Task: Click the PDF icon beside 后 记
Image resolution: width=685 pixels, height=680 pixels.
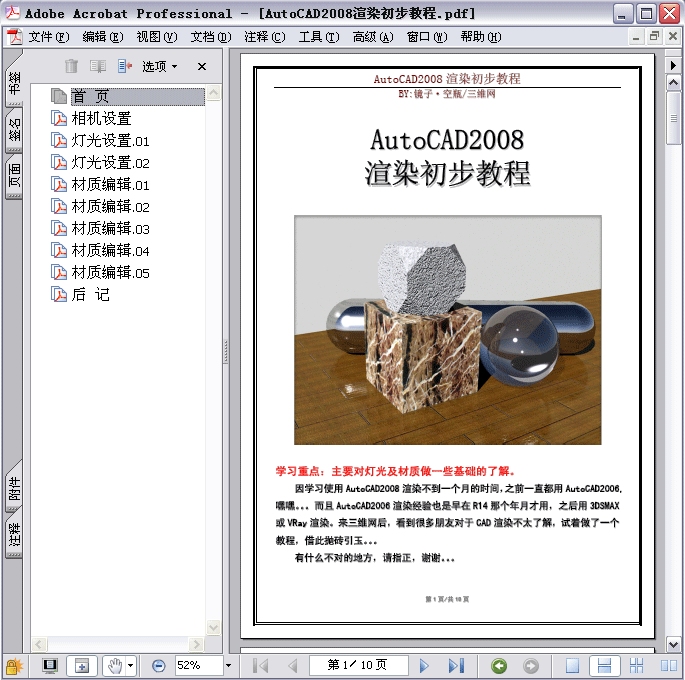Action: point(59,294)
